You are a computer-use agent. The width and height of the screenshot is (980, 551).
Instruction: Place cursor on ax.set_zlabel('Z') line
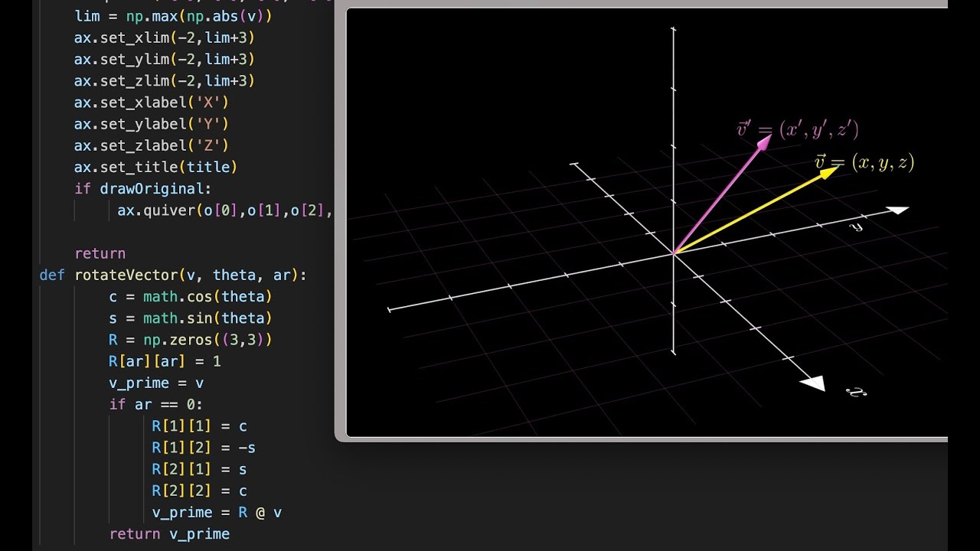tap(152, 145)
